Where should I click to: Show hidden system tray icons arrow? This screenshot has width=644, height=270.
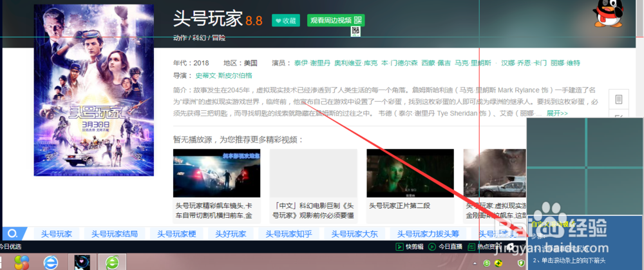pyautogui.click(x=475, y=263)
